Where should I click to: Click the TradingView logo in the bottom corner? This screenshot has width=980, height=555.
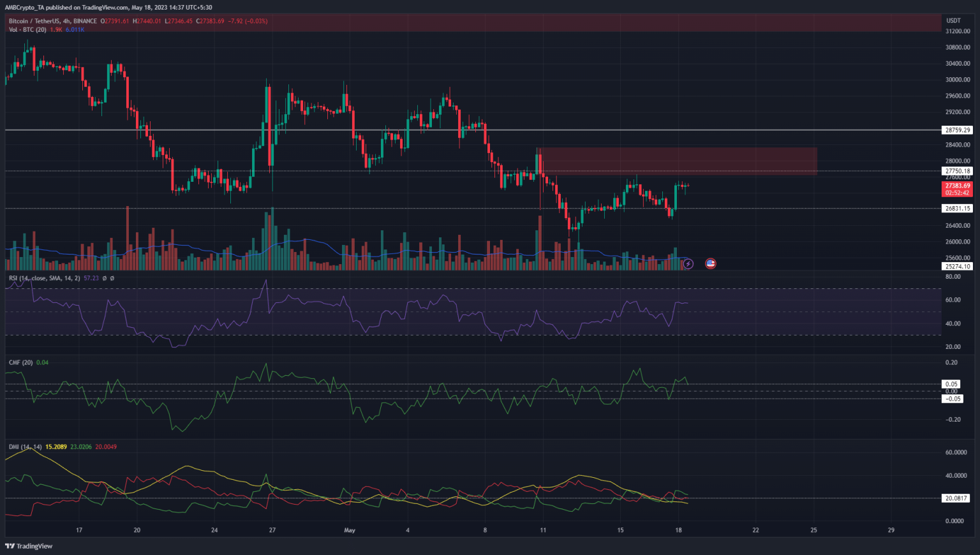[x=28, y=546]
